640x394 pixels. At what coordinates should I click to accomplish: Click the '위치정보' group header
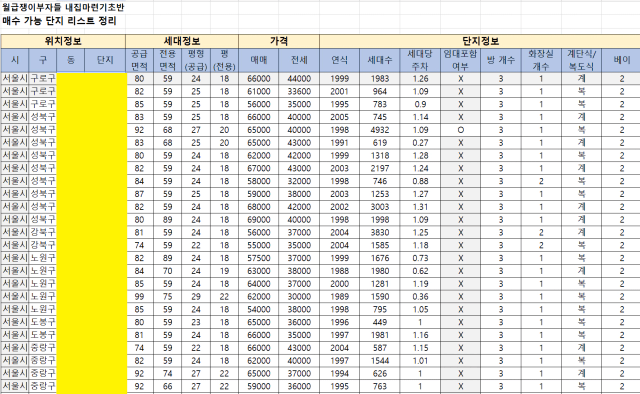(63, 41)
